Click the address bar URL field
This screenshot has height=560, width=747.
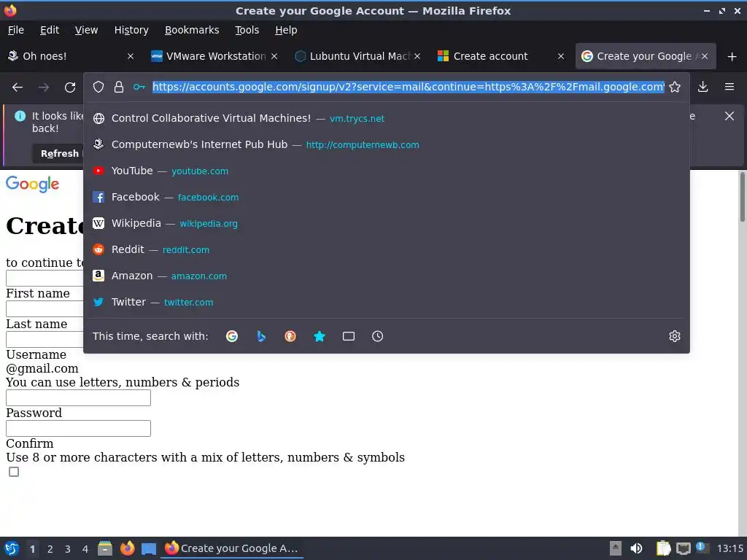(x=409, y=87)
